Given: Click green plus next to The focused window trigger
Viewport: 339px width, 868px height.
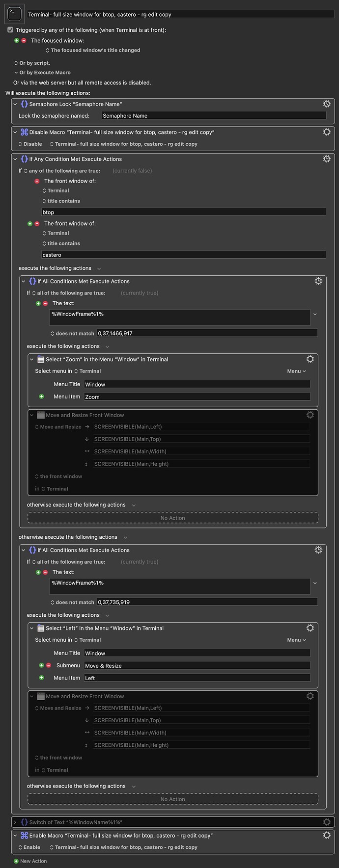Looking at the screenshot, I should click(17, 41).
